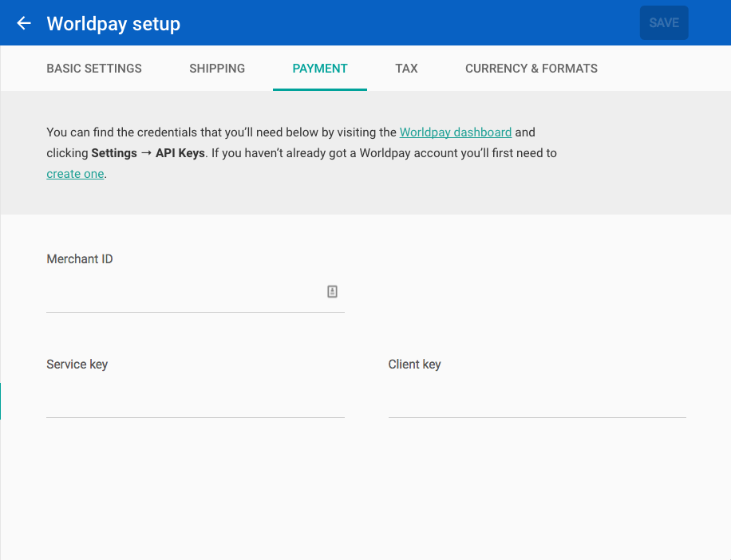Go to Currency & Formats tab
This screenshot has height=560, width=731.
tap(531, 69)
